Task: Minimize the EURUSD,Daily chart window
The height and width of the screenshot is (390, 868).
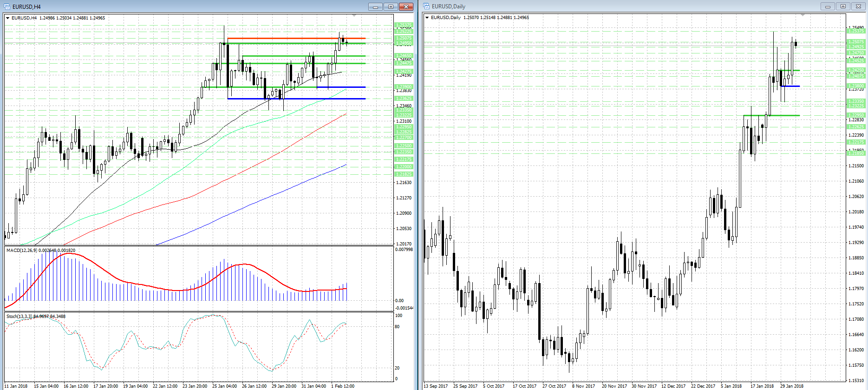Action: tap(828, 7)
